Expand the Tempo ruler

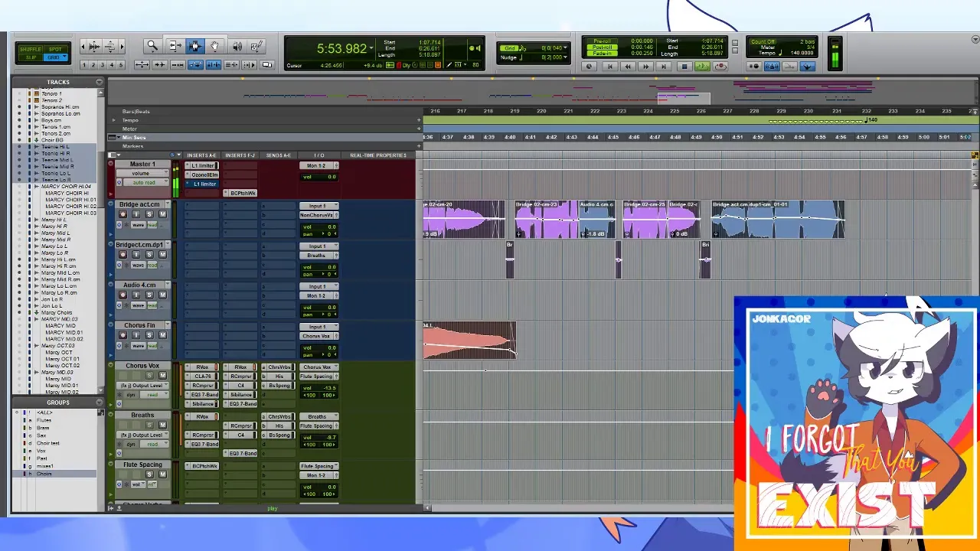[x=114, y=120]
